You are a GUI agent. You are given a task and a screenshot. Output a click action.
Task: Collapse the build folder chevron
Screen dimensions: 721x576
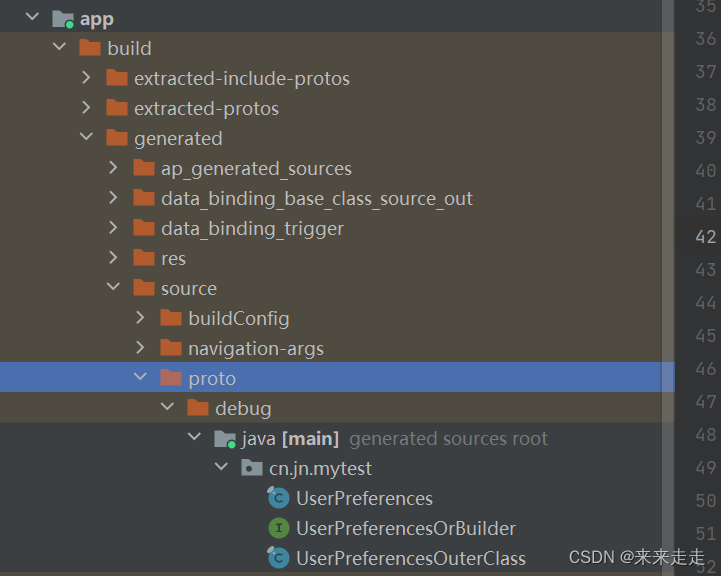coord(59,46)
